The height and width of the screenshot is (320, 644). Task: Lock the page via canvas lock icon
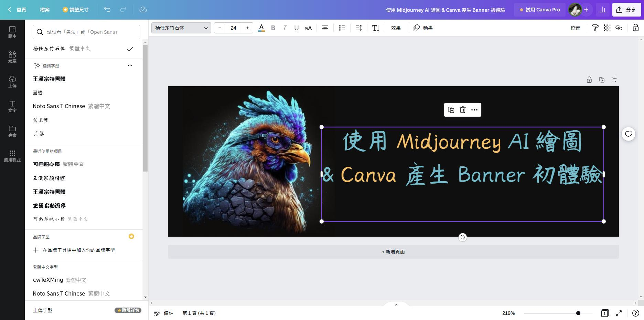589,80
